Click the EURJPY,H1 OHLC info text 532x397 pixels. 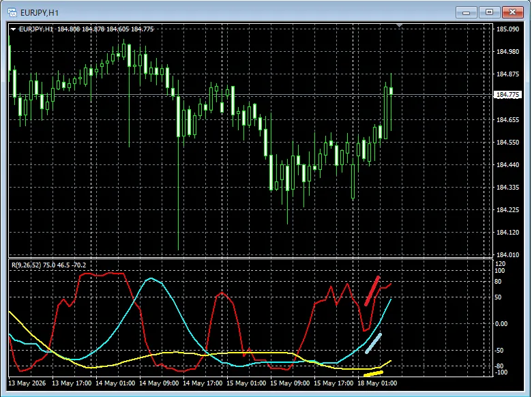[87, 29]
